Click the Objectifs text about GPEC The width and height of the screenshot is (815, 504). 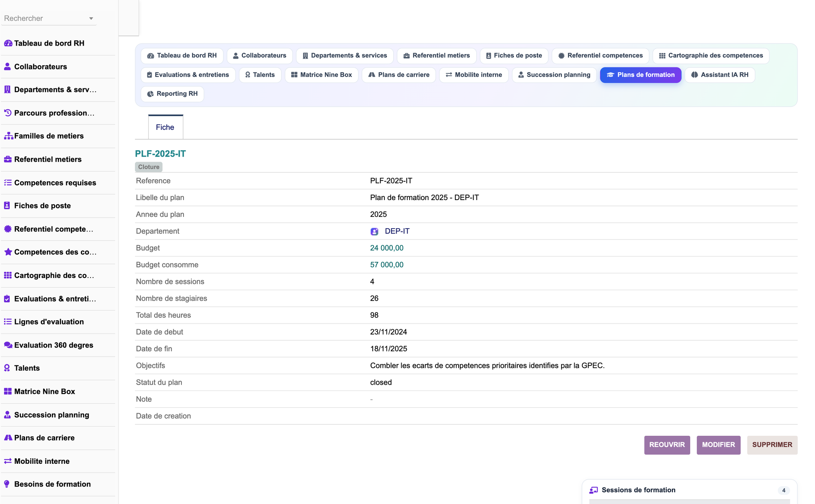[487, 366]
